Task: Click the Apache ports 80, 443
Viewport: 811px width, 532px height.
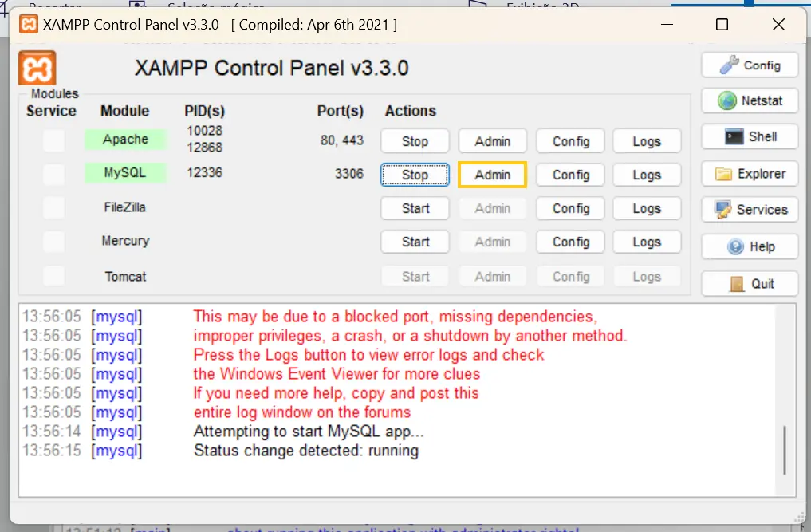Action: pyautogui.click(x=342, y=140)
